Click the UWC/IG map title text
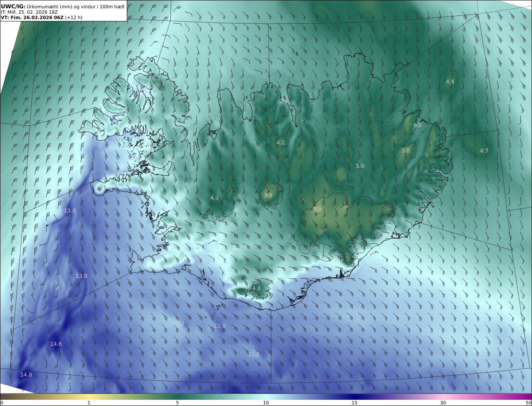 pos(63,6)
